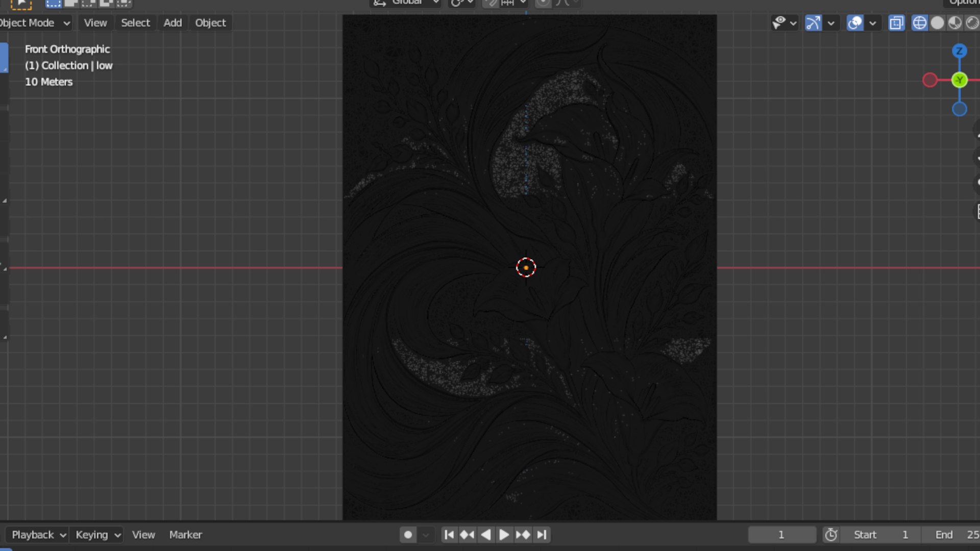
Task: Switch to material preview shading
Action: point(954,23)
